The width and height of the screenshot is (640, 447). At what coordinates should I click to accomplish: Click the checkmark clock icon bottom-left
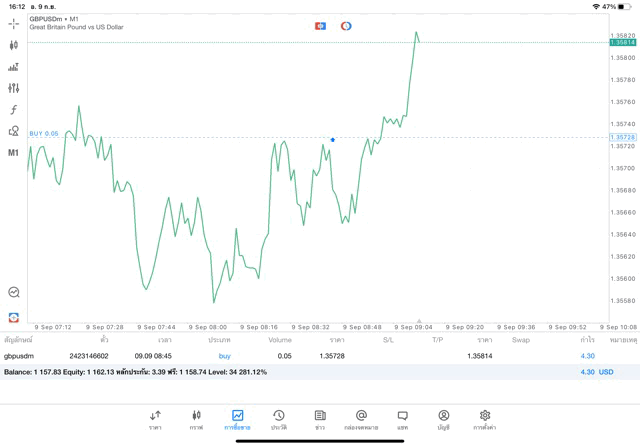coord(14,292)
